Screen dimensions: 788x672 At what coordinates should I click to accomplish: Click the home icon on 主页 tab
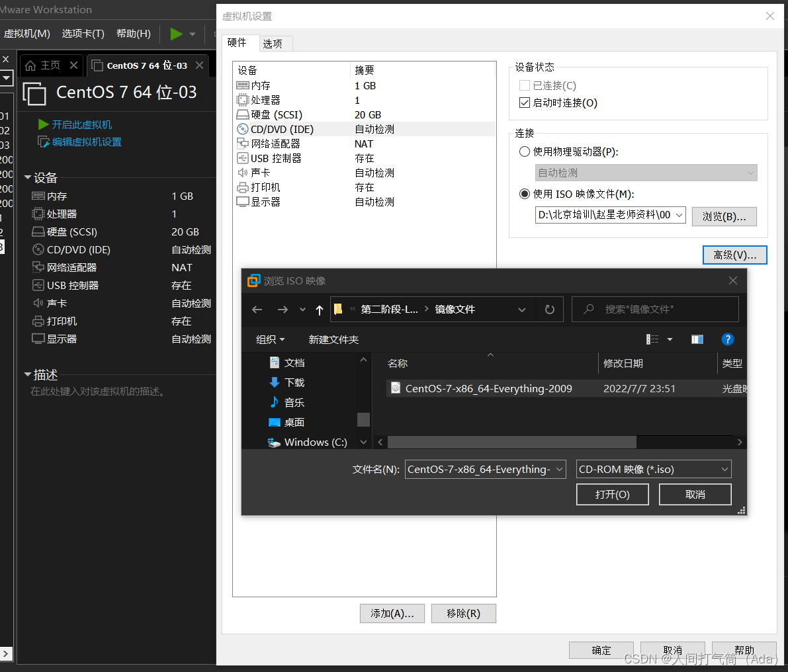[30, 65]
